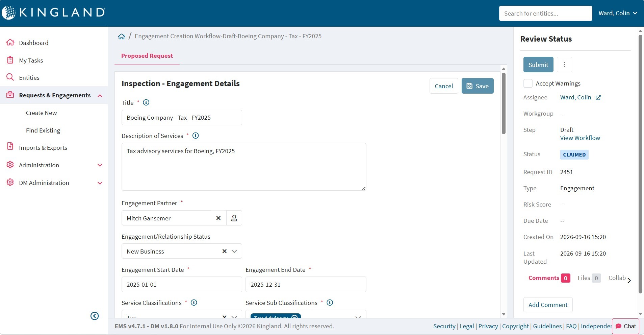Screen dimensions: 644x335
Task: Clear Mitch Gansemer from Engagement Partner
Action: (218, 218)
